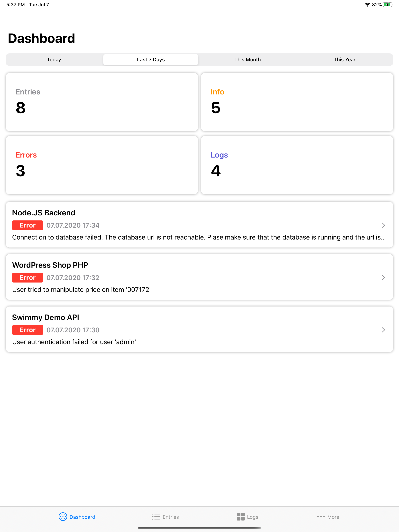Switch to This Month range
The image size is (399, 532).
point(248,60)
